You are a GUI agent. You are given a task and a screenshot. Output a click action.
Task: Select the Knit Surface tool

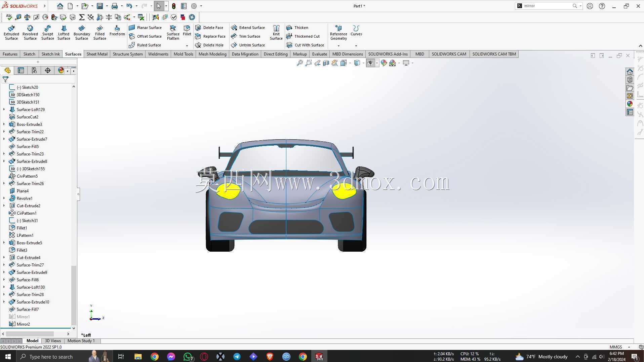coord(276,33)
